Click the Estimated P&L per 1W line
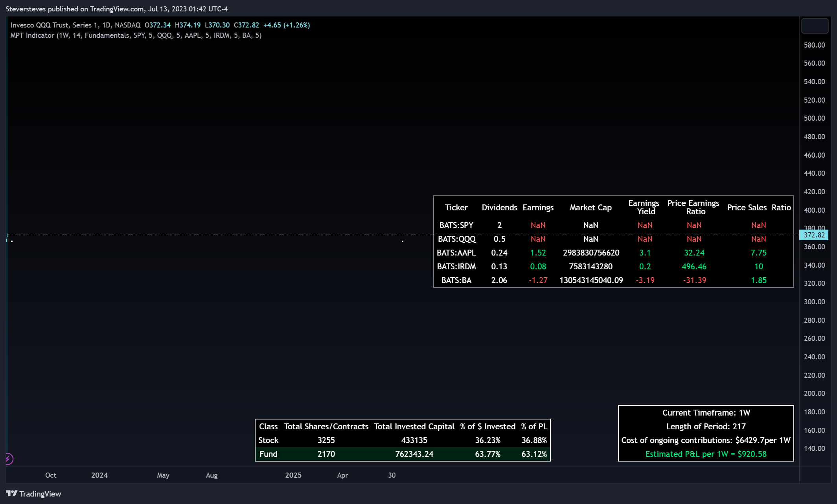The width and height of the screenshot is (837, 504). tap(706, 454)
